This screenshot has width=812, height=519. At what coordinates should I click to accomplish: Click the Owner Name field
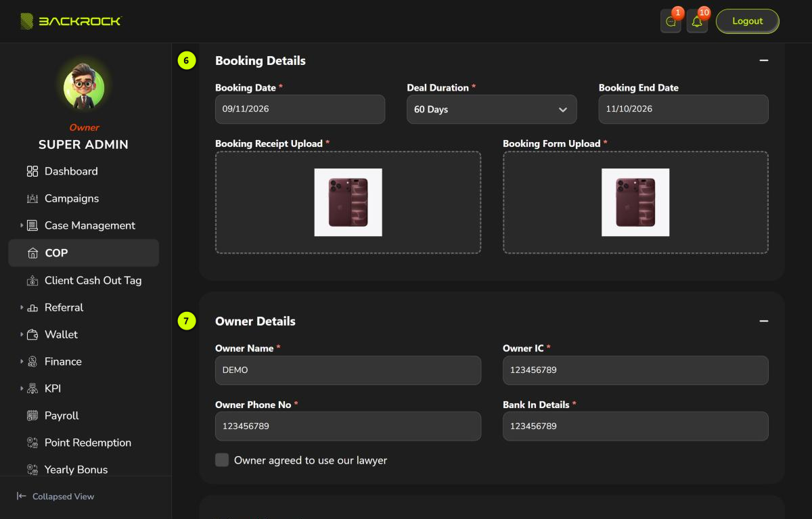tap(348, 370)
